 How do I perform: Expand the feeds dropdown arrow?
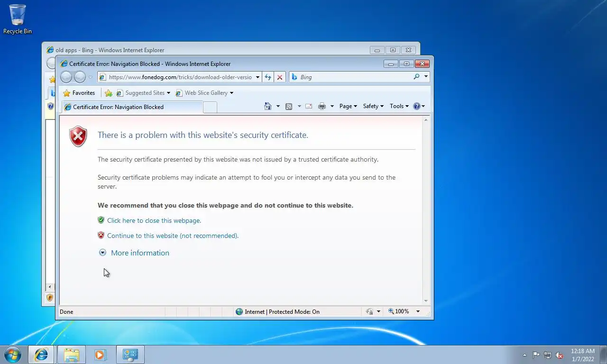point(299,106)
